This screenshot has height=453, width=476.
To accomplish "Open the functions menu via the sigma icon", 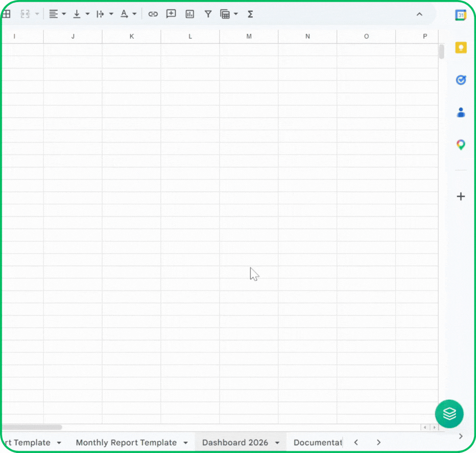I will pos(250,14).
